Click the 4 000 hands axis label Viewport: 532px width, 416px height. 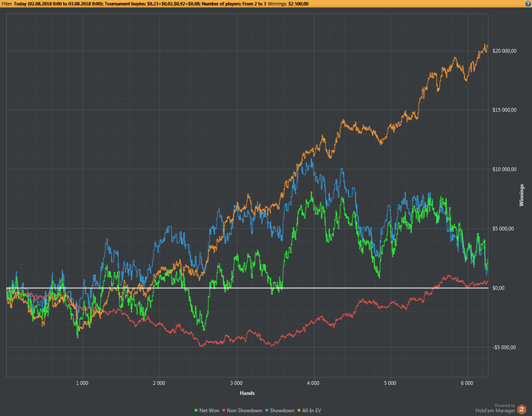click(x=313, y=383)
